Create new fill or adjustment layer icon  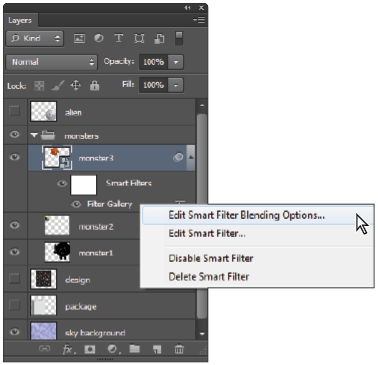(x=113, y=349)
